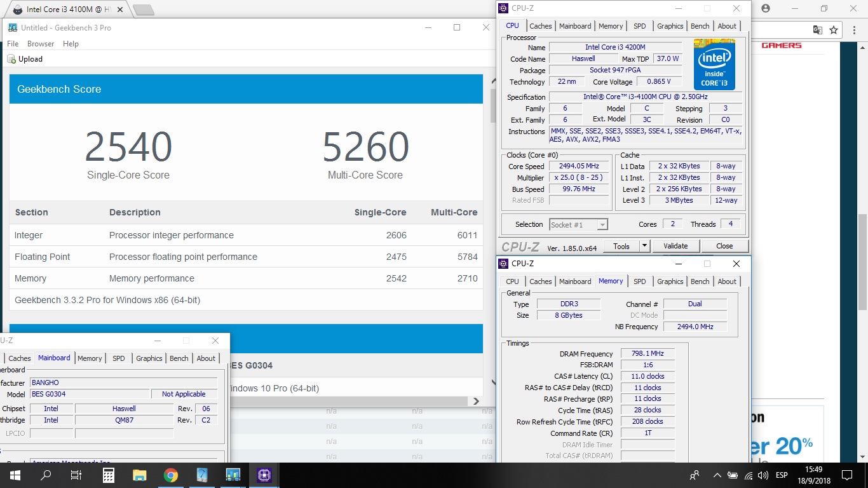
Task: Click the DRAM Frequency value 798.1 MHz
Action: pos(648,354)
